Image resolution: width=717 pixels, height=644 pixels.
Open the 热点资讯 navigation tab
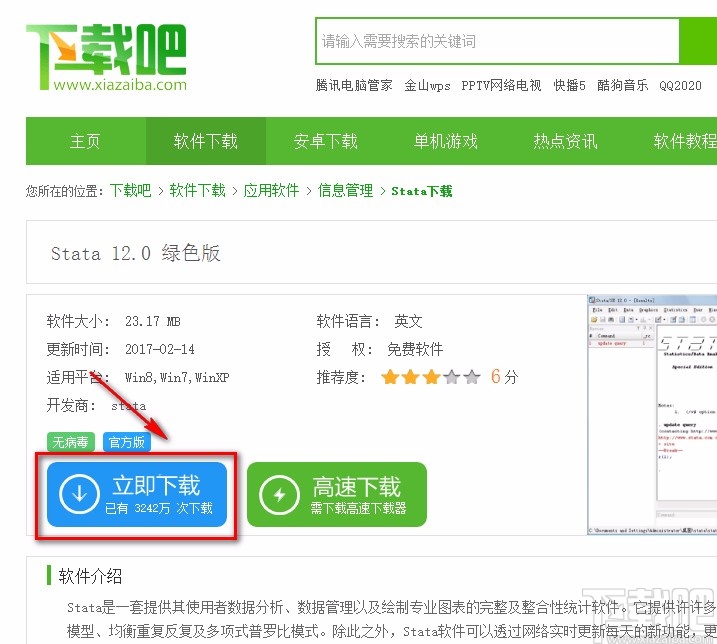click(x=566, y=141)
